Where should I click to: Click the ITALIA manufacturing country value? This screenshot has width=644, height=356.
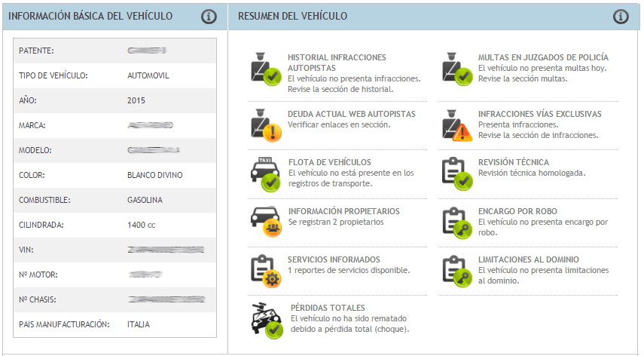pyautogui.click(x=139, y=325)
